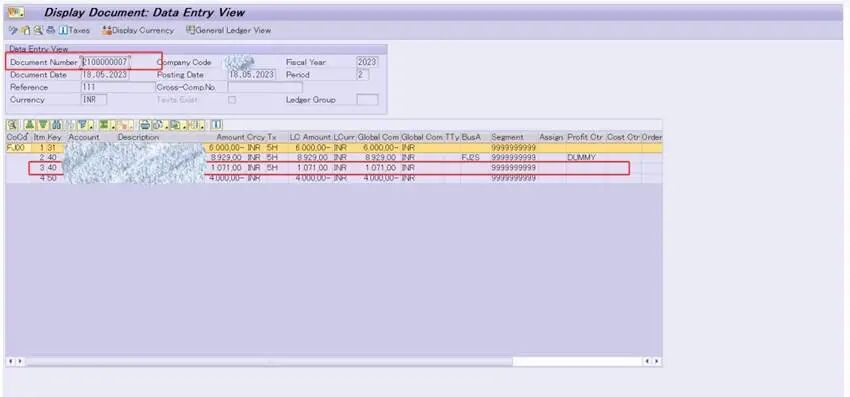Click the Segment column header
Viewport: 850px width, 397px height.
[x=507, y=138]
